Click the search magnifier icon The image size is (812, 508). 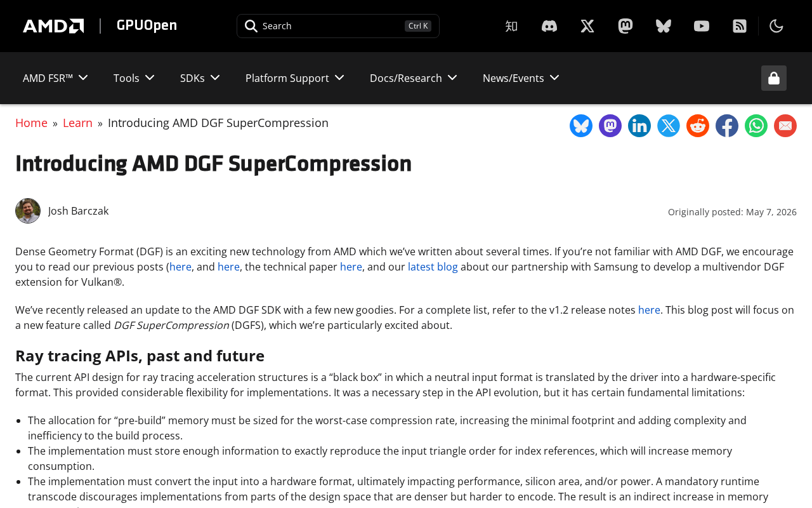251,26
